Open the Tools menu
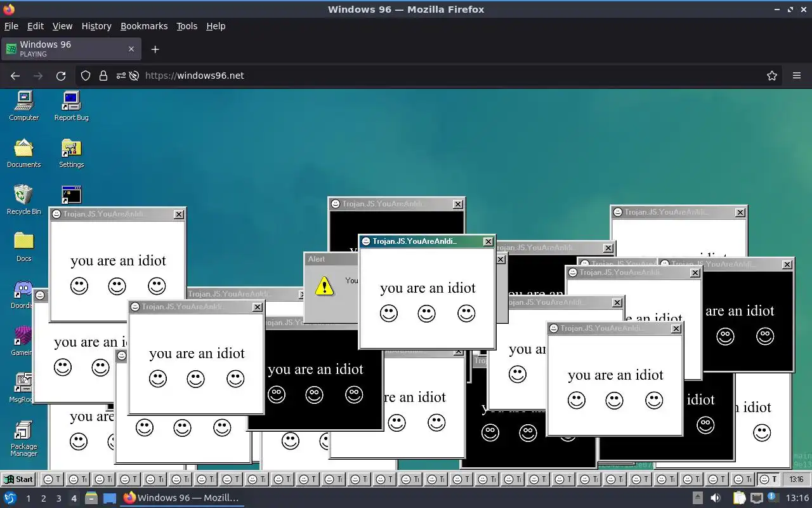 tap(187, 26)
